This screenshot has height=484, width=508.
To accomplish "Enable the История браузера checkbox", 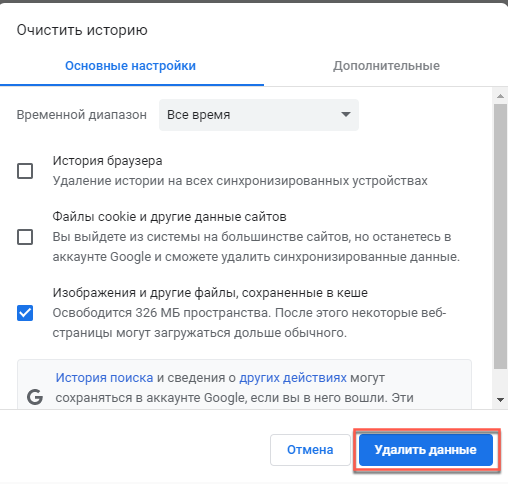I will [25, 171].
